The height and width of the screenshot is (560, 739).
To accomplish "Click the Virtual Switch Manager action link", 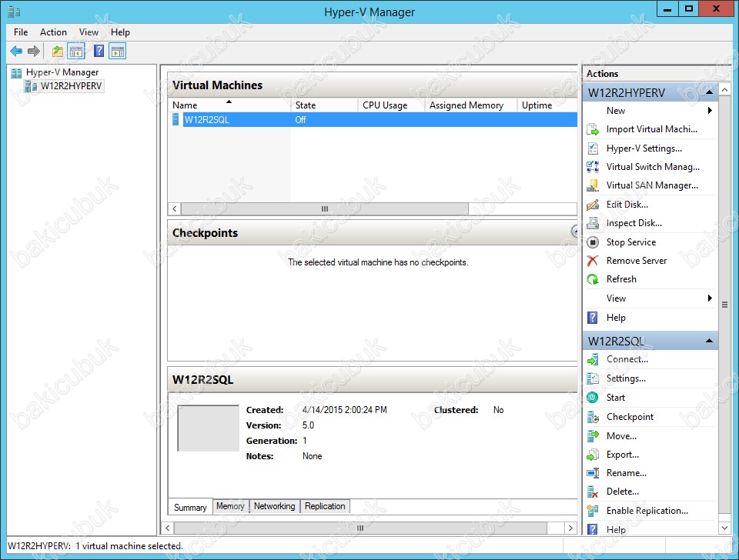I will pos(653,167).
